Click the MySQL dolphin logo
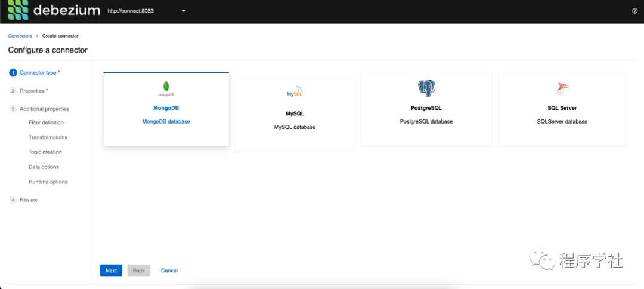The height and width of the screenshot is (289, 644). click(295, 93)
